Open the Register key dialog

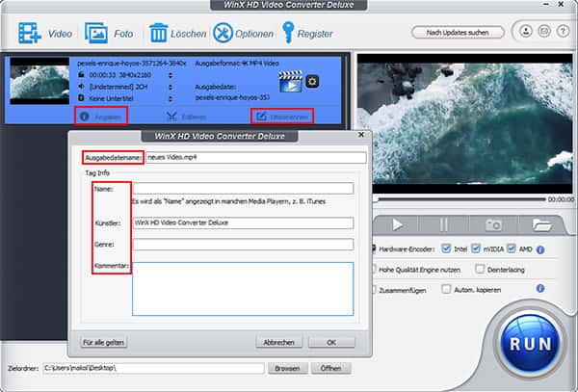(307, 33)
